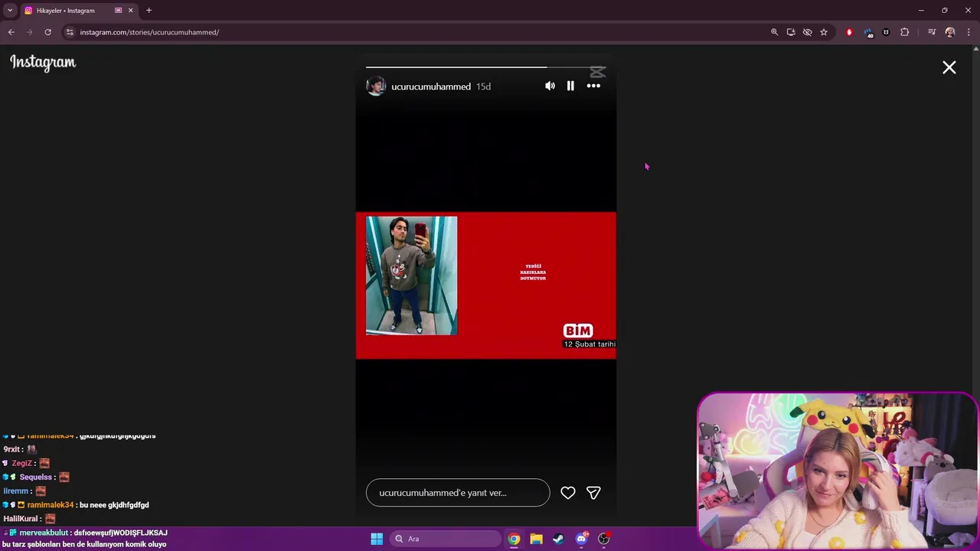Open Chrome from the taskbar
Screen dimensions: 980x551
(514, 539)
